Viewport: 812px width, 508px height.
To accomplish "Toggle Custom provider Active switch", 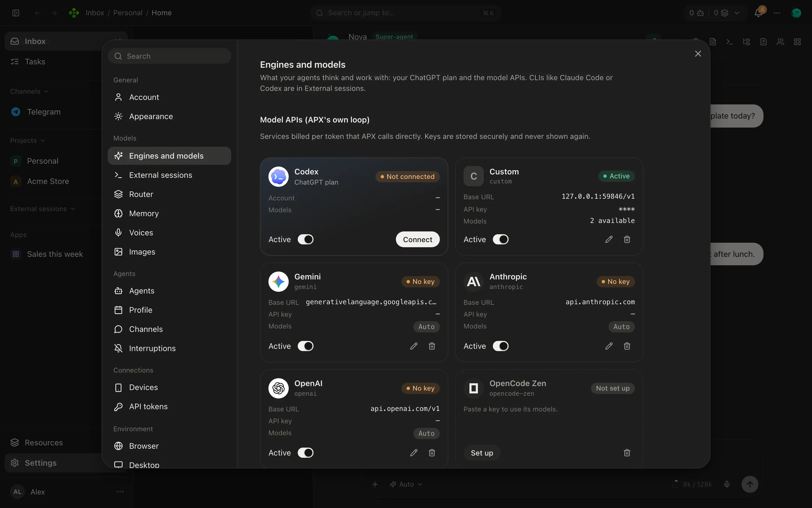I will tap(501, 239).
